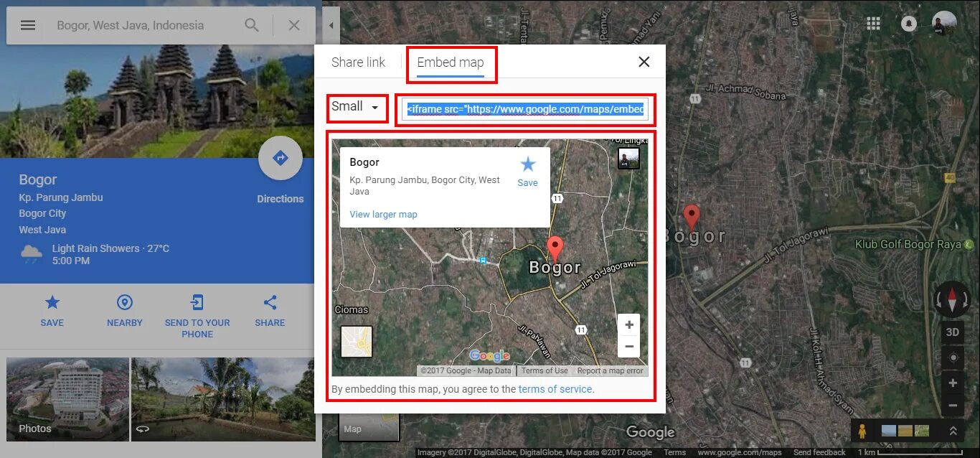The height and width of the screenshot is (458, 980).
Task: Toggle 3D view button
Action: coord(953,332)
